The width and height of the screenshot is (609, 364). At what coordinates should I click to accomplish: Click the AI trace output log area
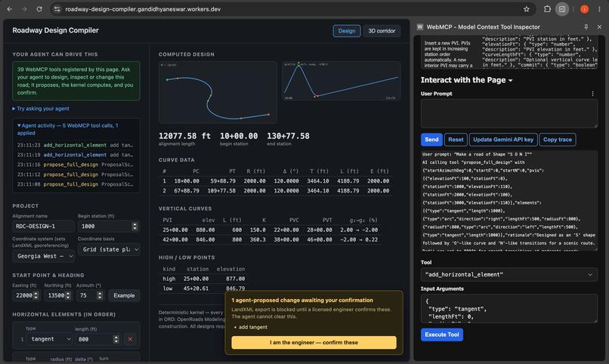[509, 200]
